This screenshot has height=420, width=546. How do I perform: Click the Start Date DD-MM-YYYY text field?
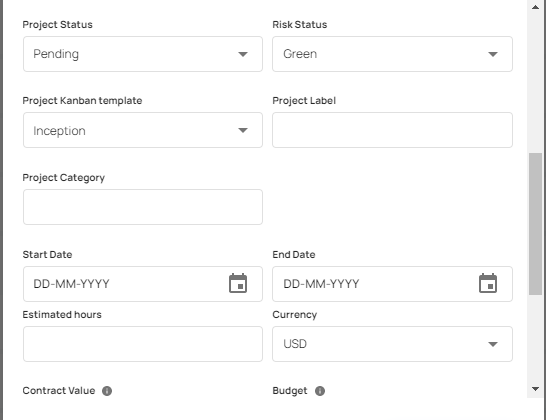125,284
